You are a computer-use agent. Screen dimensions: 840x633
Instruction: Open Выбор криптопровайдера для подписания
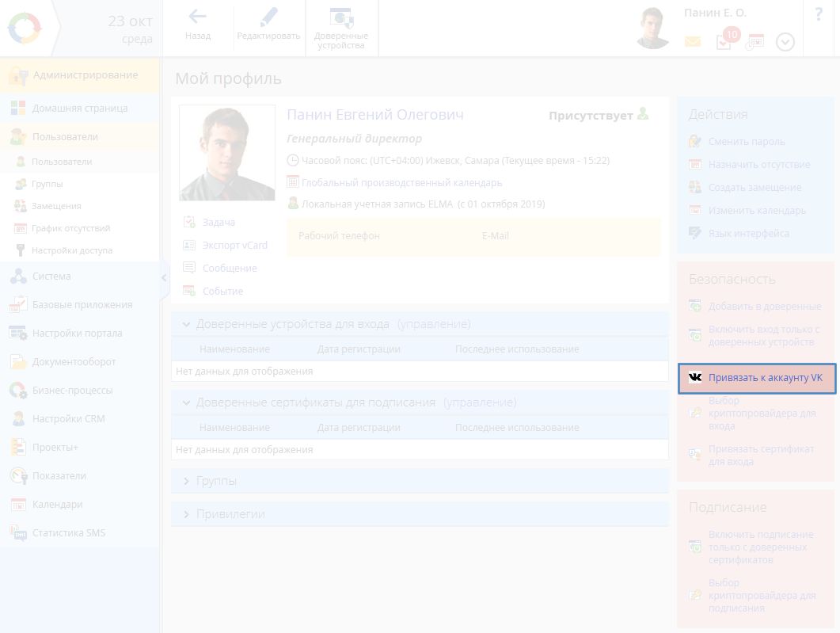point(762,596)
